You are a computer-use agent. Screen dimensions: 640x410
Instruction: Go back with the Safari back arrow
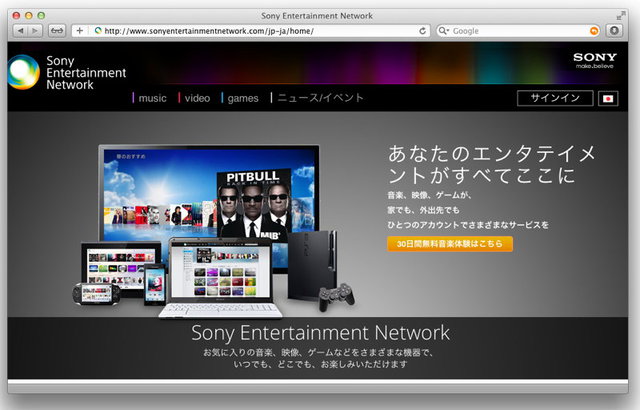tap(20, 31)
